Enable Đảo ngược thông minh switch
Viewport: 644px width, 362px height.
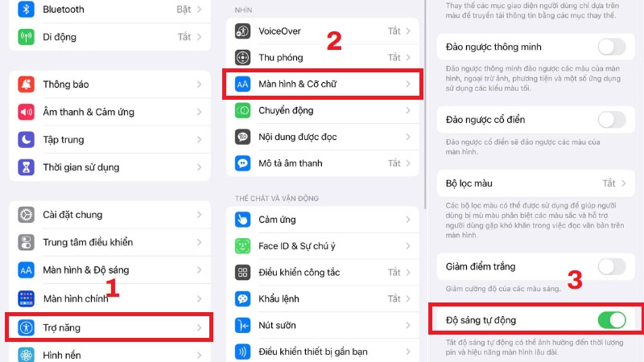coord(612,47)
